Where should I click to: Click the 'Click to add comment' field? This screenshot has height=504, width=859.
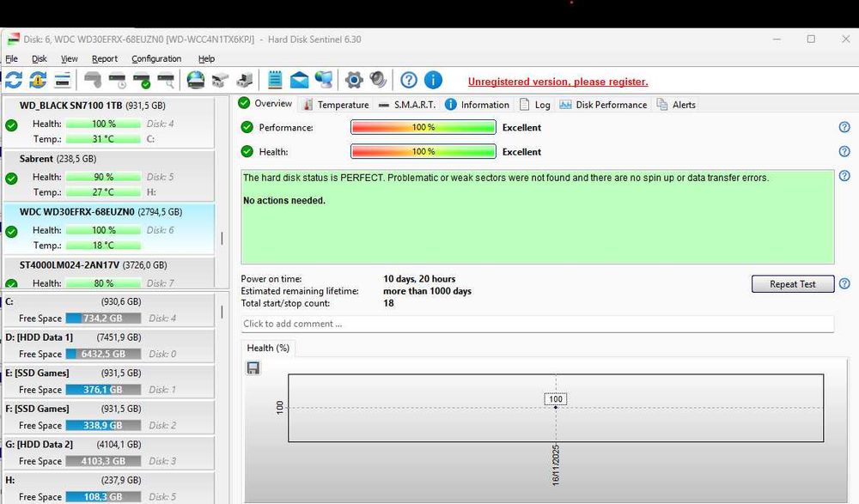[538, 324]
